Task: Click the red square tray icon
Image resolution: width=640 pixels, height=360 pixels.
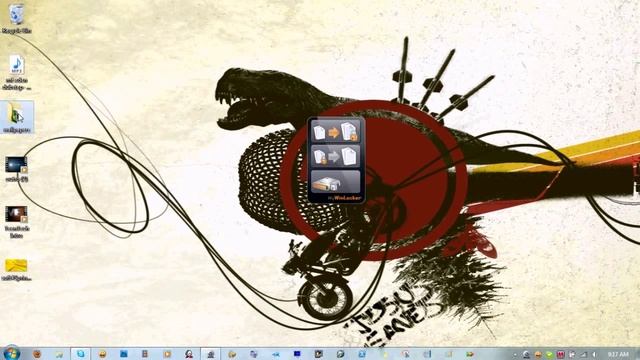Action: [561, 354]
